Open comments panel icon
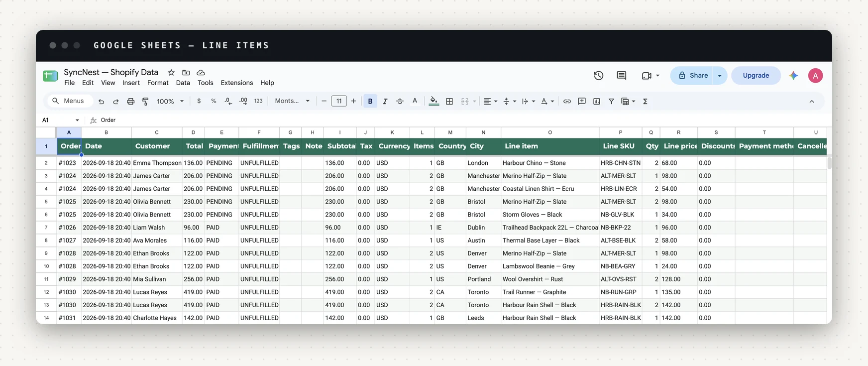Viewport: 868px width, 366px height. coord(622,76)
